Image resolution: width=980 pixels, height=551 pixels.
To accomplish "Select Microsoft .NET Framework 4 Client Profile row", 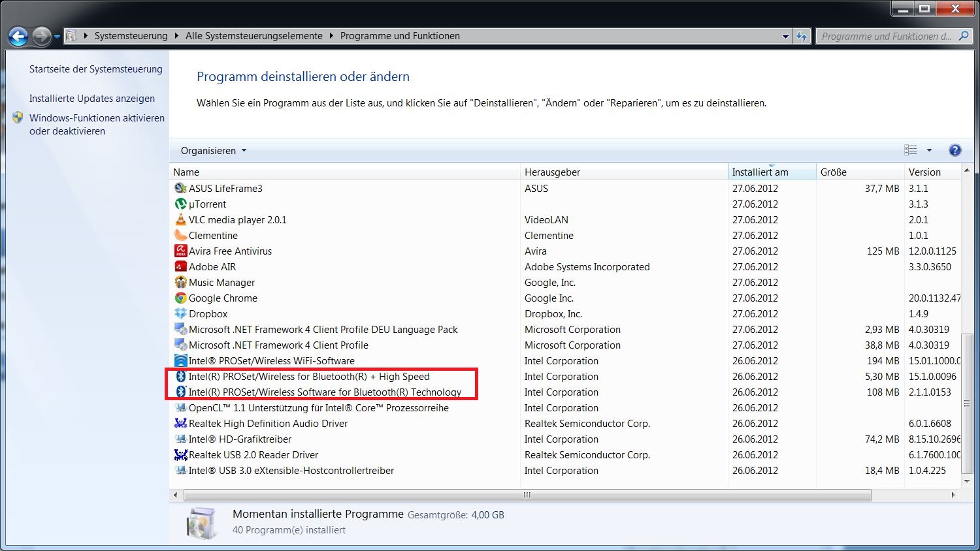I will tap(565, 345).
